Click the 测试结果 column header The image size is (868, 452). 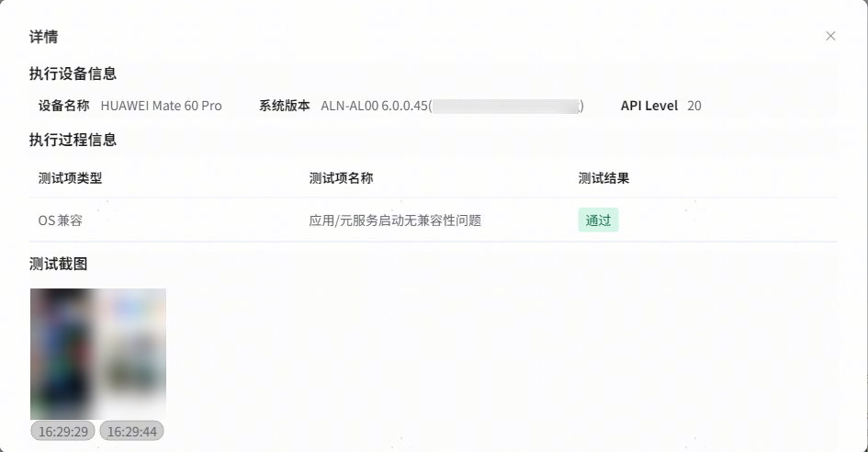[x=603, y=178]
